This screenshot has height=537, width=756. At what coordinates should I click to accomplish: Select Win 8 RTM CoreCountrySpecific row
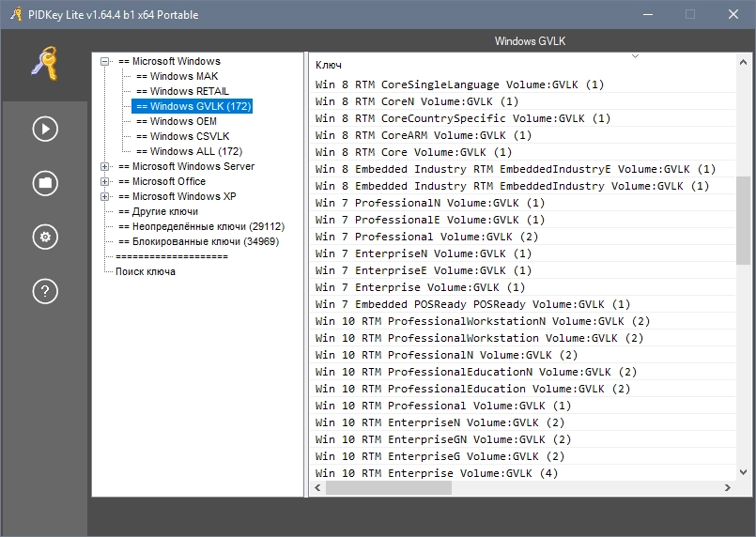click(522, 118)
